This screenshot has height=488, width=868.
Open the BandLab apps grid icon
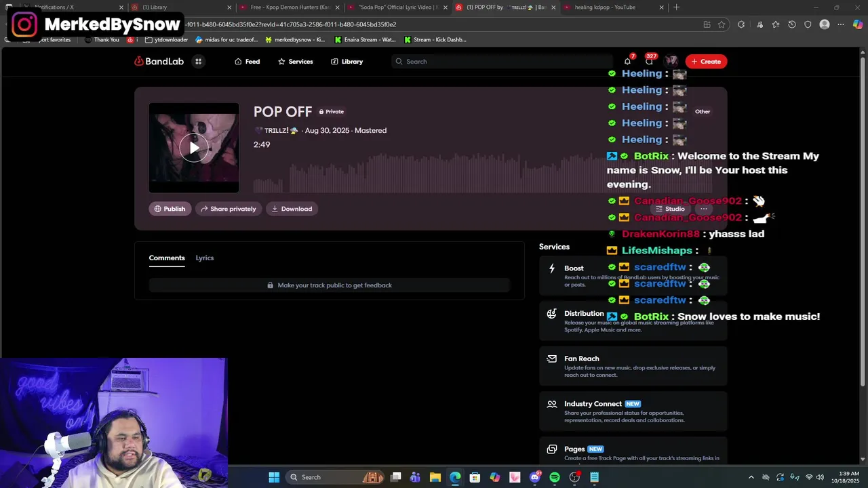[x=199, y=61]
